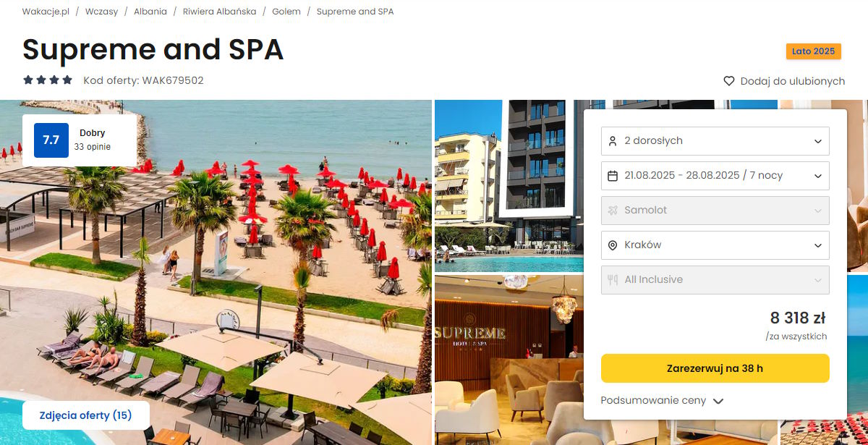Click the airplane icon beside Samolot
Viewport: 868px width, 445px height.
pos(613,210)
